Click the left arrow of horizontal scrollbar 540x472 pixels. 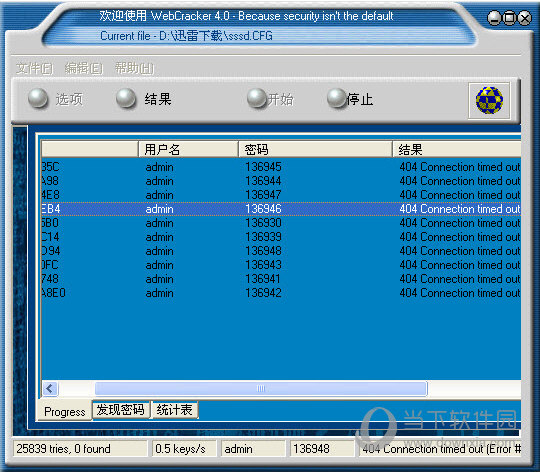tap(50, 389)
